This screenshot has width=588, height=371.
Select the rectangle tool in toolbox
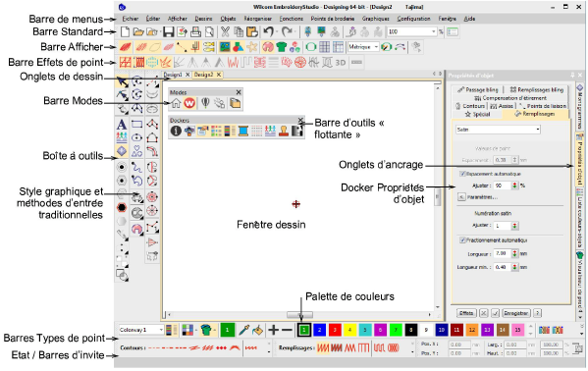(136, 125)
